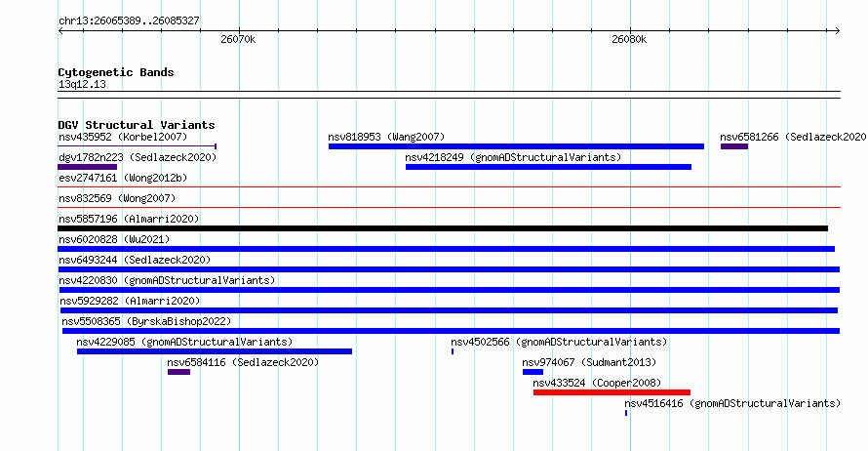The width and height of the screenshot is (868, 451).
Task: Click the 26070k ruler label
Action: coord(238,39)
